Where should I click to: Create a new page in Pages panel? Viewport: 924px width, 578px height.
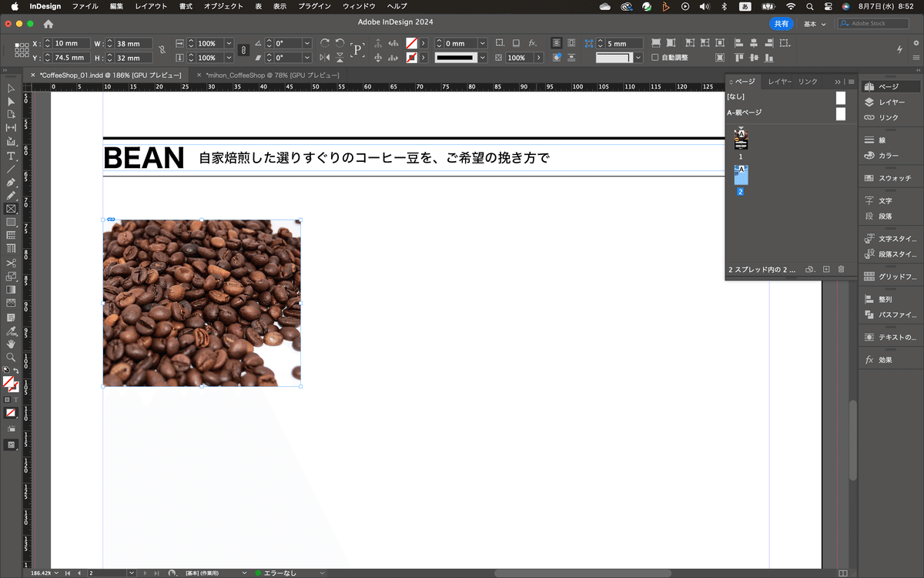825,270
